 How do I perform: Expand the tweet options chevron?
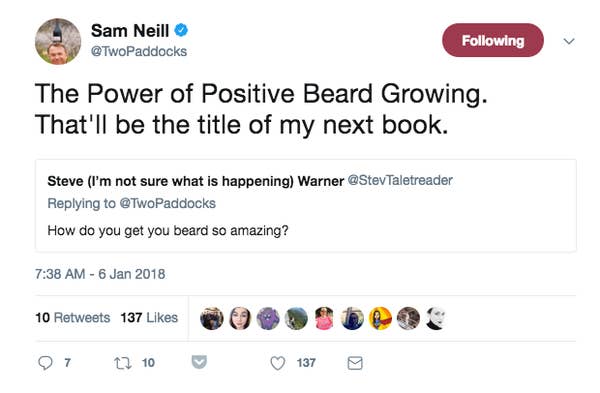click(569, 41)
